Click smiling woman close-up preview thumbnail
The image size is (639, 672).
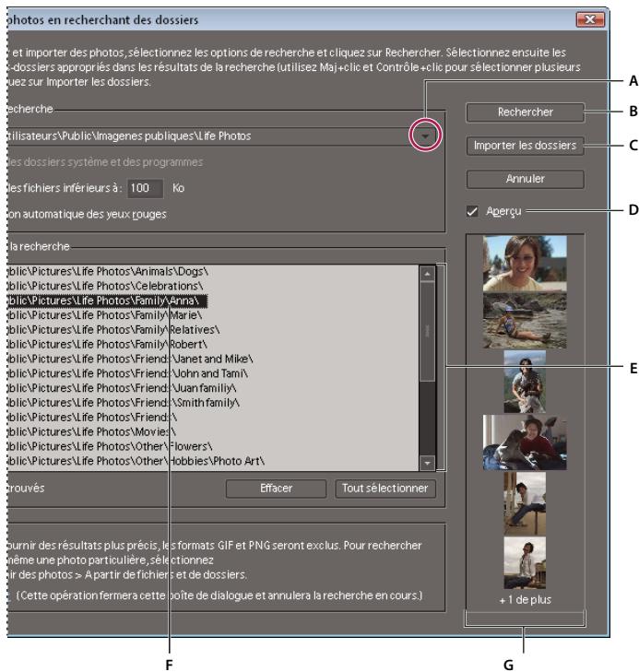coord(525,264)
